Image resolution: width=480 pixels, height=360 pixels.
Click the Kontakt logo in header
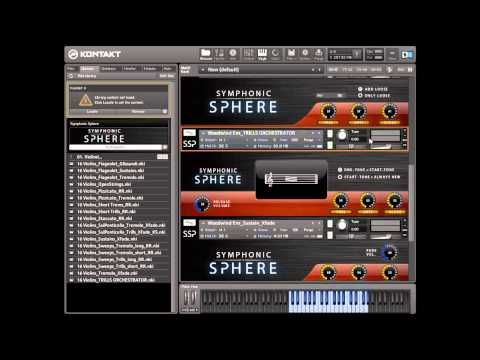coord(94,54)
